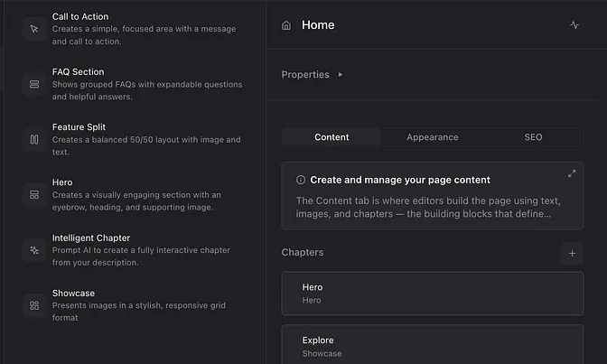This screenshot has height=364, width=607.
Task: Select the Showcase grid icon
Action: tap(34, 305)
